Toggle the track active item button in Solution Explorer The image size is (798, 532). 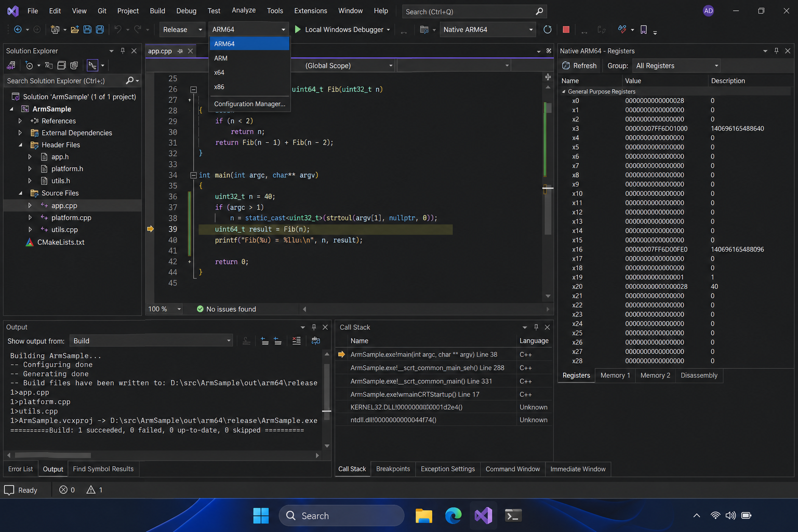click(x=92, y=65)
